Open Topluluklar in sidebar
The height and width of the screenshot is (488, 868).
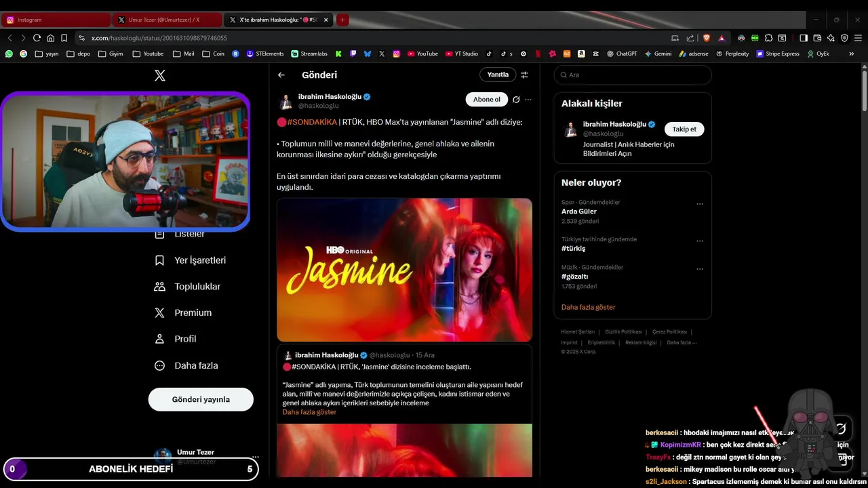pyautogui.click(x=187, y=287)
